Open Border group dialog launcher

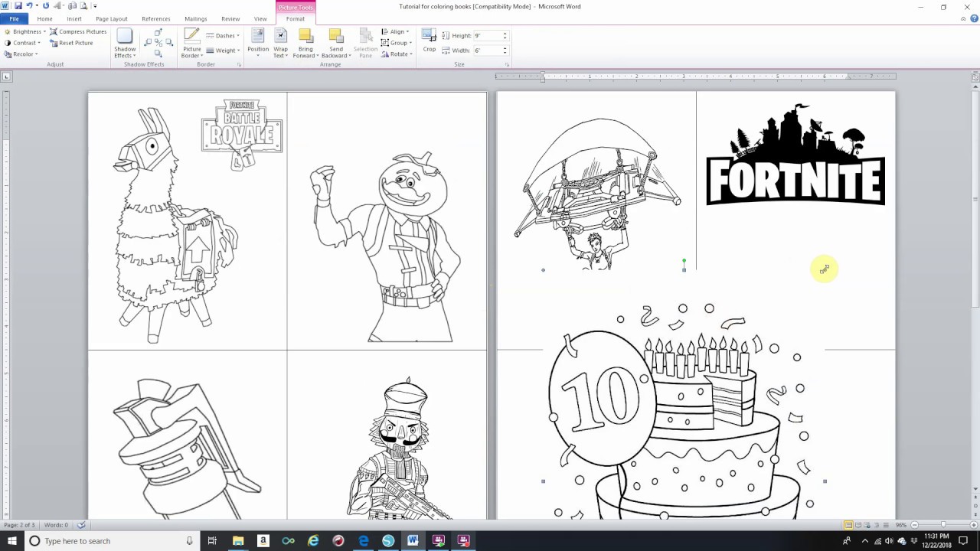[x=239, y=65]
